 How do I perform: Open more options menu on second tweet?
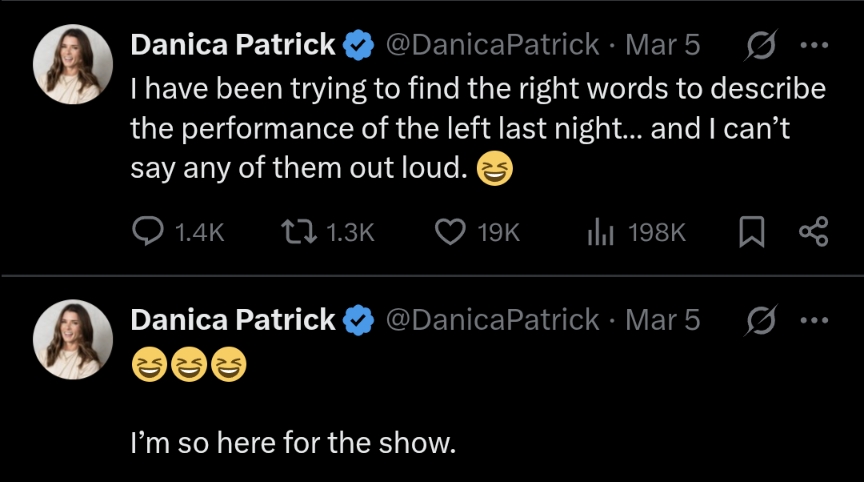tap(815, 320)
